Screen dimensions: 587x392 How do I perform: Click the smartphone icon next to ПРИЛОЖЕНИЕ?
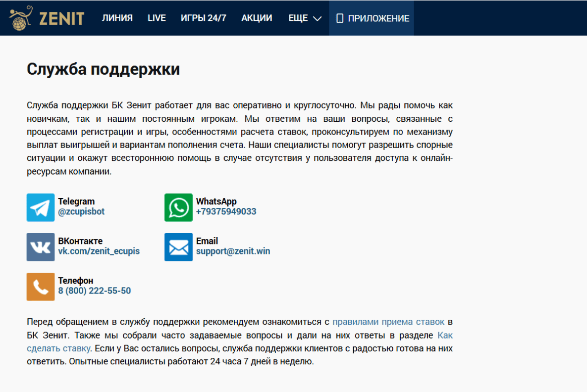point(340,18)
